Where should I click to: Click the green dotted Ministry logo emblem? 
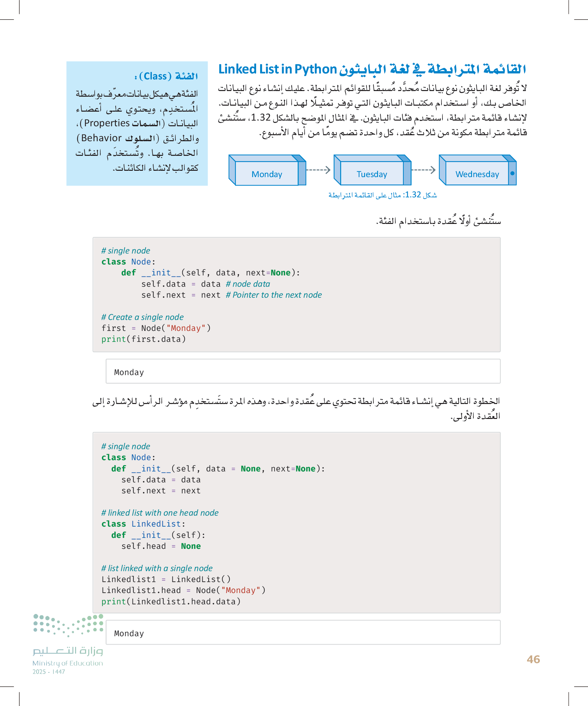pos(68,625)
